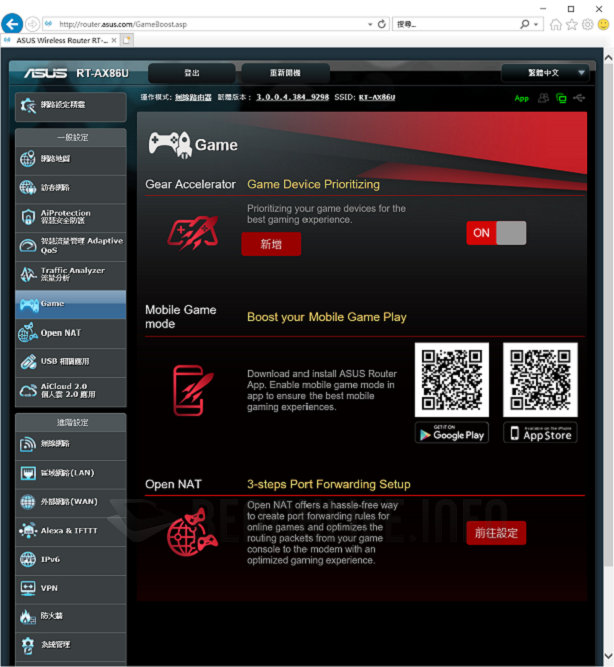The width and height of the screenshot is (614, 667).
Task: Open the Open NAT sidebar icon
Action: click(x=28, y=333)
